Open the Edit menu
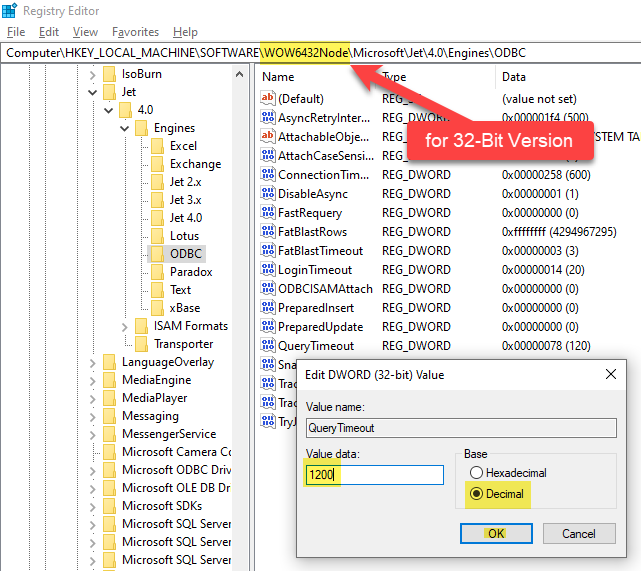 tap(49, 32)
